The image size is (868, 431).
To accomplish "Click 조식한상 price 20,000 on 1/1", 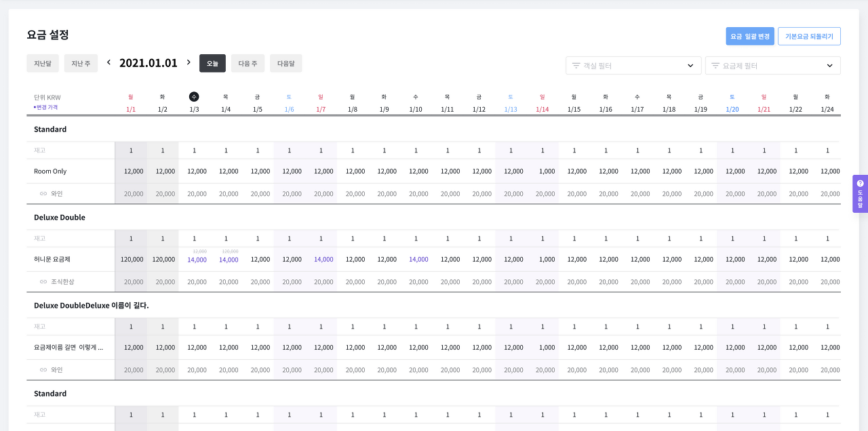I will [x=134, y=282].
